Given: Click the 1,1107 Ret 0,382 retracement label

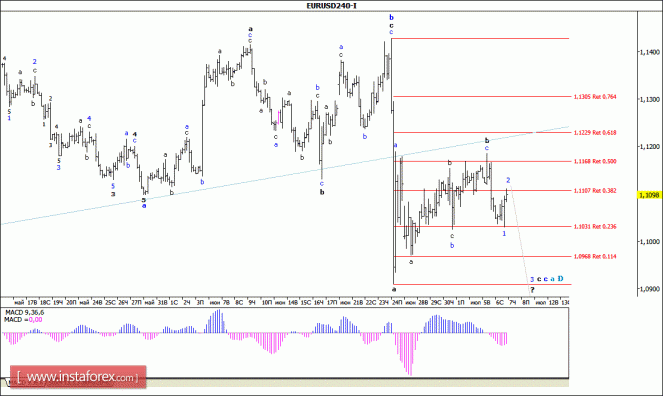Looking at the screenshot, I should click(x=595, y=191).
